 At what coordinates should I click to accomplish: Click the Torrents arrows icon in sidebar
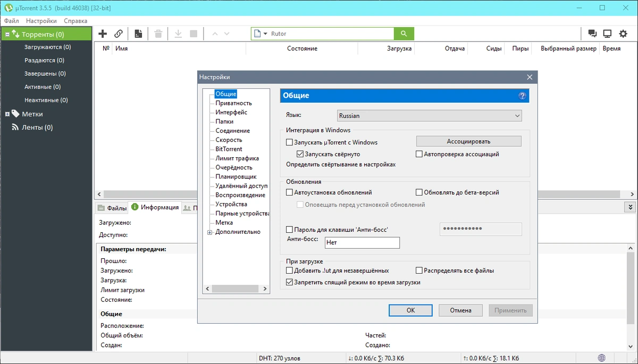pos(15,34)
